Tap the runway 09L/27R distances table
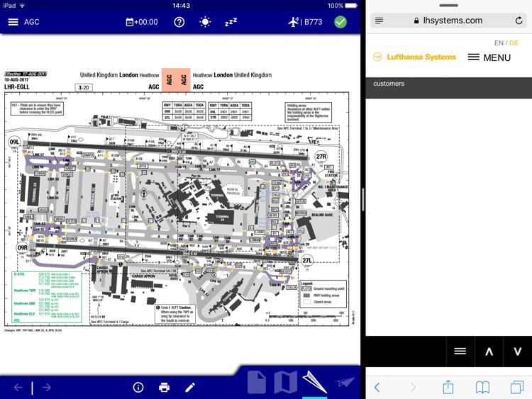The height and width of the screenshot is (399, 532). [230, 111]
